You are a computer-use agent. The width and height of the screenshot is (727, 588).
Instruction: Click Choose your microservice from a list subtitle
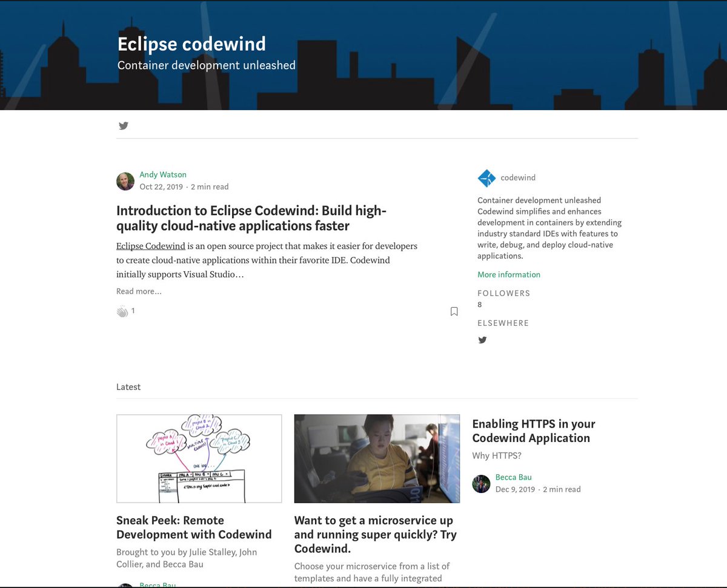[x=372, y=572]
